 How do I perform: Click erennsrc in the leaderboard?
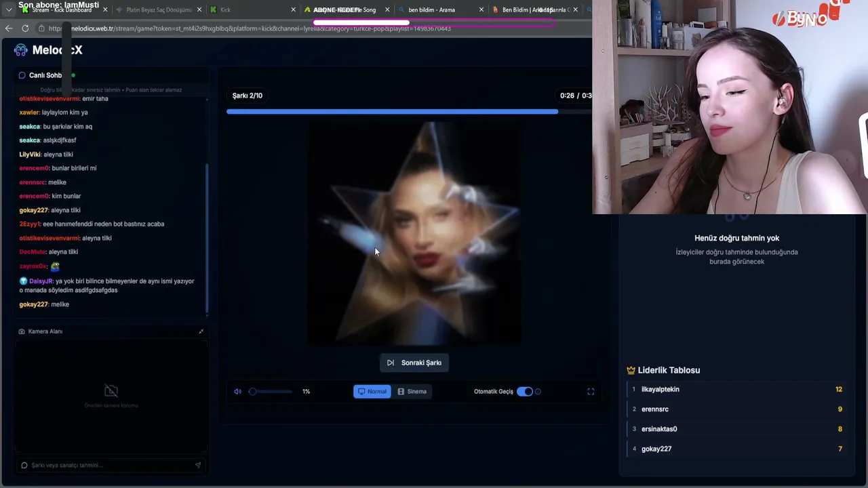655,409
